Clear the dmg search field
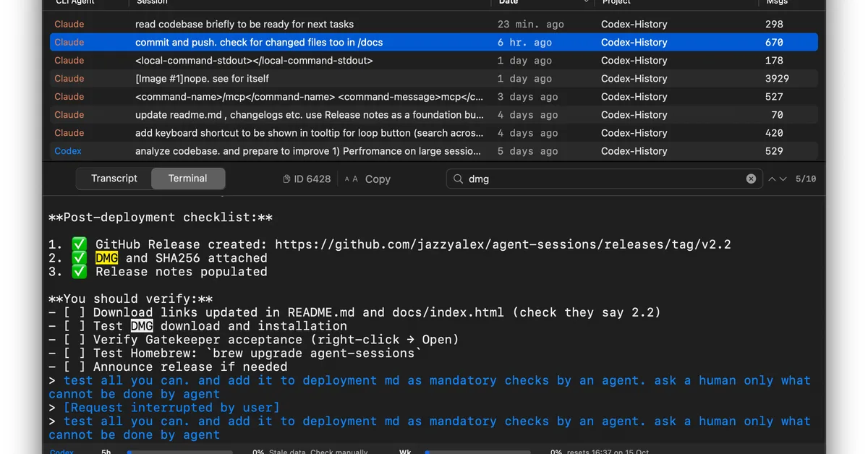 tap(751, 179)
